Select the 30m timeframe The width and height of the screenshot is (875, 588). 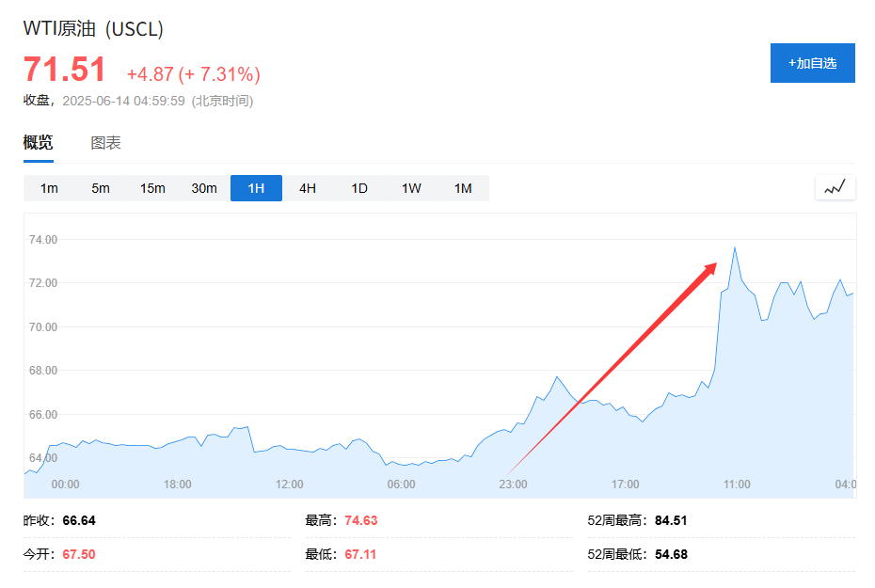click(x=204, y=187)
